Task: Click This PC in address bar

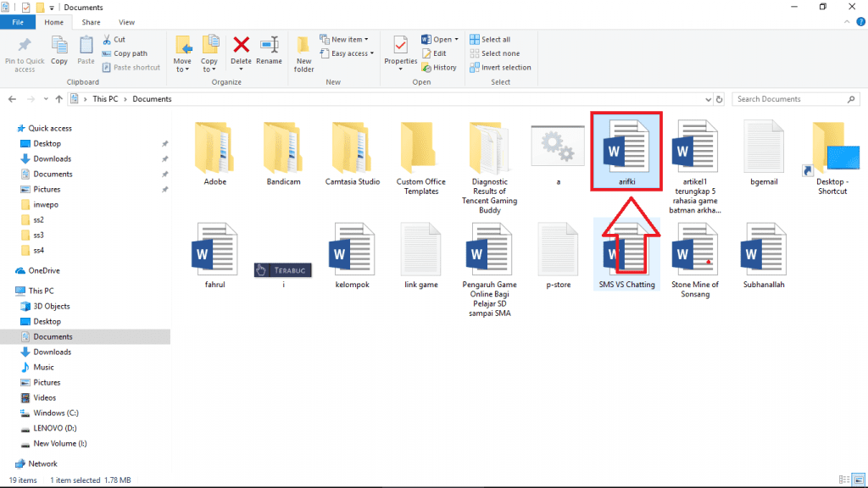Action: (x=105, y=99)
